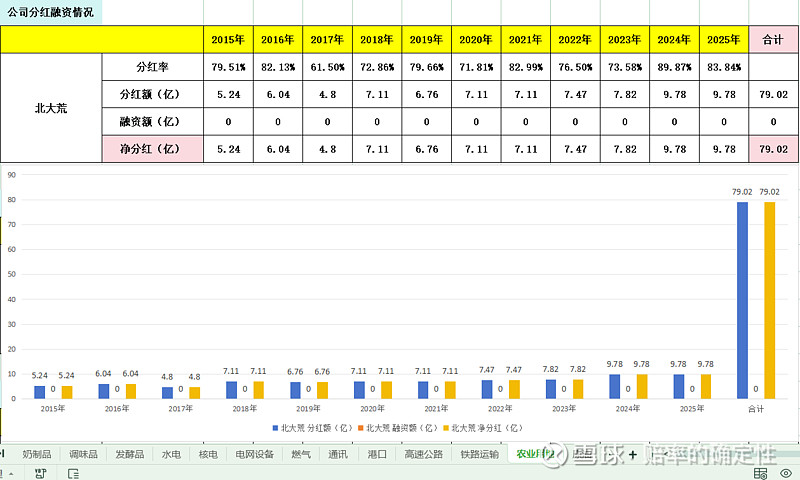Image resolution: width=800 pixels, height=480 pixels.
Task: Add a new sheet with plus button
Action: click(633, 454)
